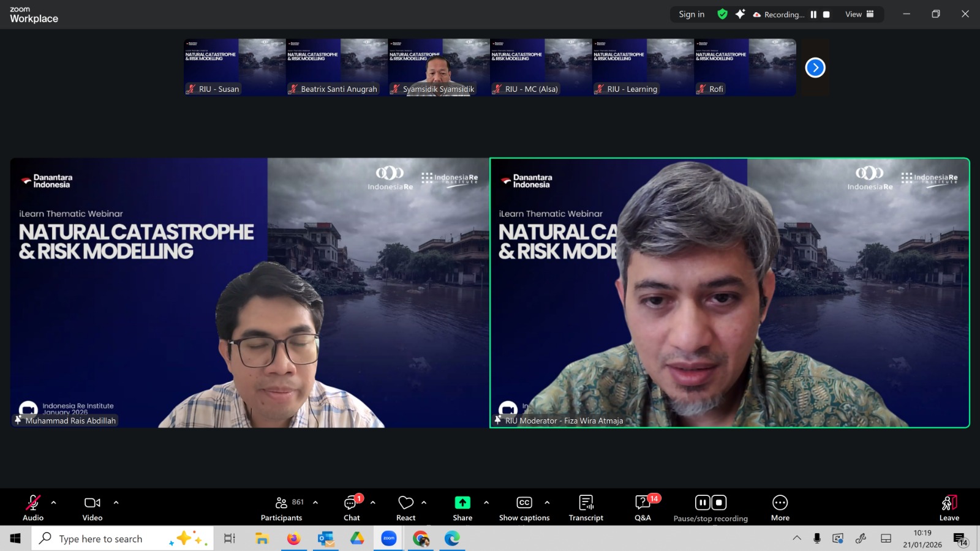Open the Chat panel

pyautogui.click(x=352, y=508)
